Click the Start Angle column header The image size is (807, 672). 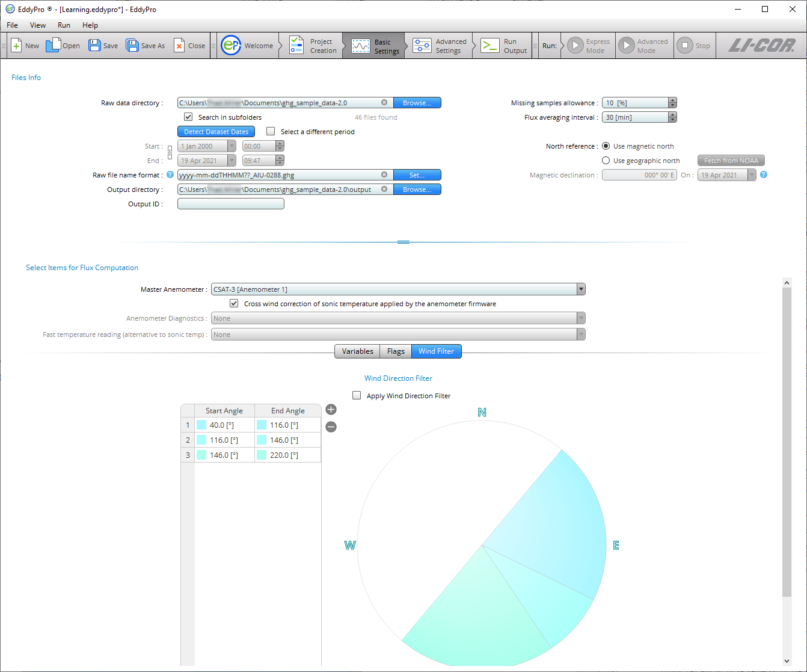[x=224, y=411]
